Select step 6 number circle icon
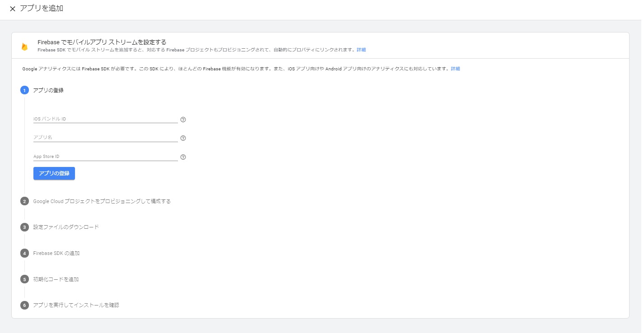 tap(24, 305)
